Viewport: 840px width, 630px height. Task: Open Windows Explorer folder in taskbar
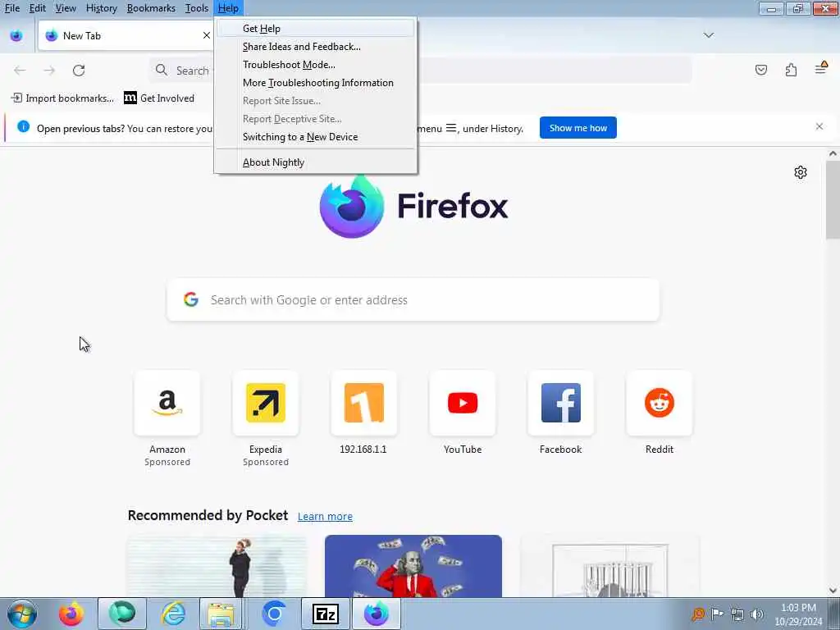click(x=221, y=614)
